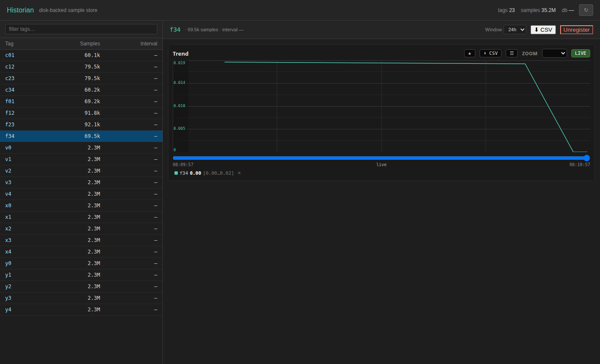
Task: Click the 69.5k samples interval subtitle
Action: click(214, 30)
